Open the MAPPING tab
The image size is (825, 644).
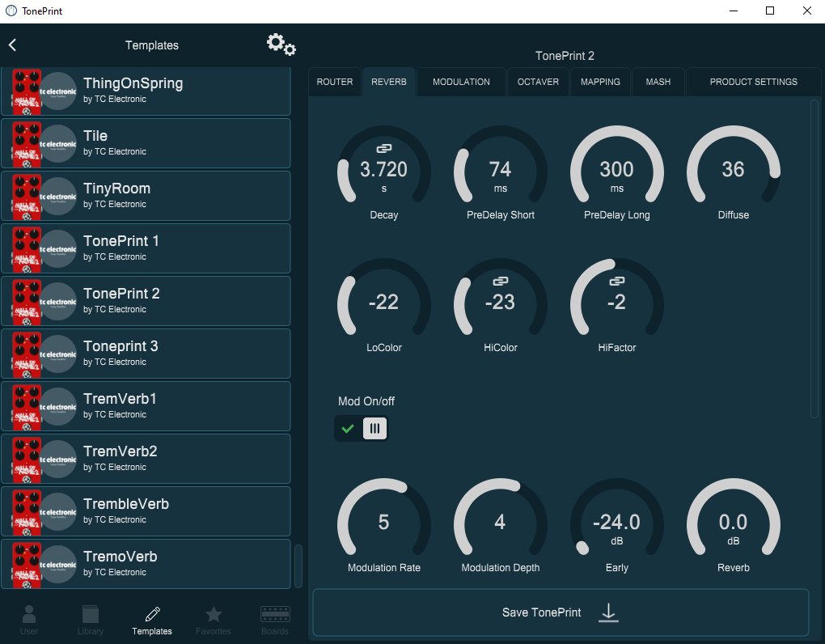pos(600,82)
